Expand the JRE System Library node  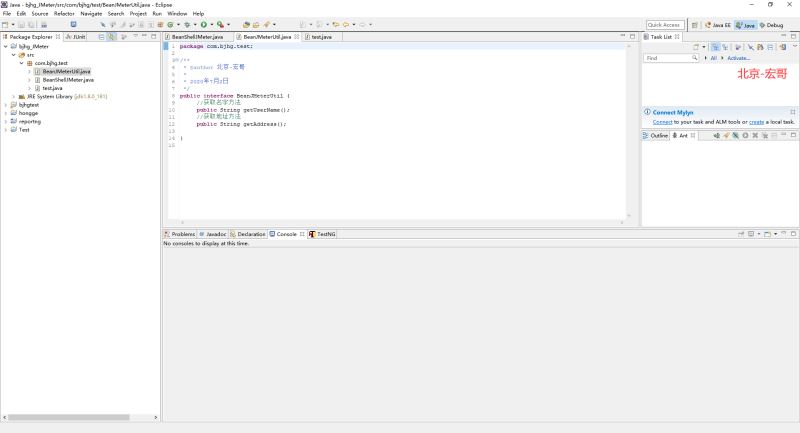click(x=14, y=96)
